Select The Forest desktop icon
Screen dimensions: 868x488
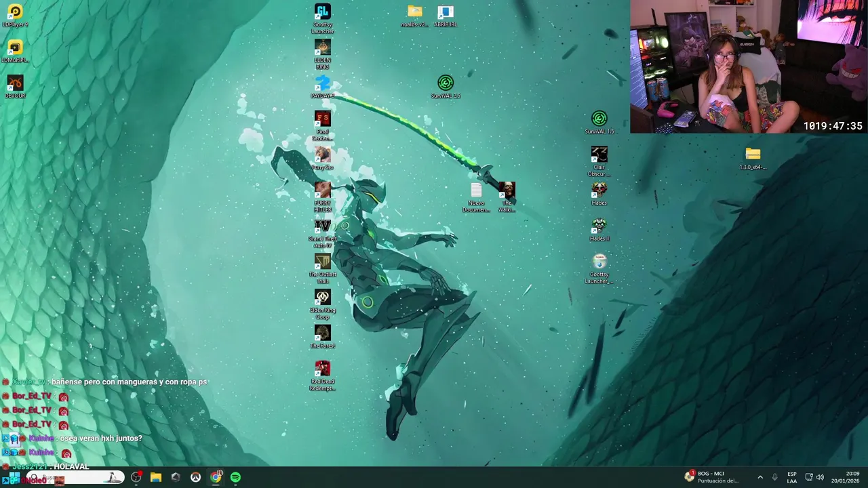tap(322, 338)
